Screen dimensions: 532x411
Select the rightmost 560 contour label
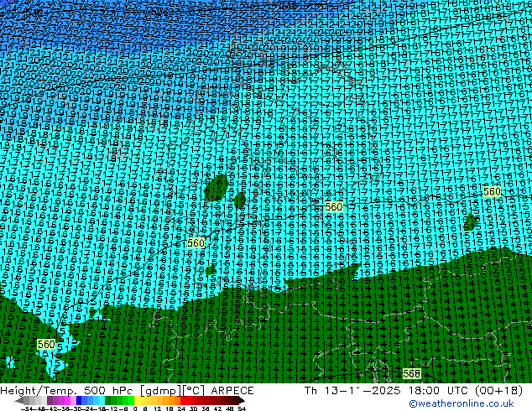point(492,191)
